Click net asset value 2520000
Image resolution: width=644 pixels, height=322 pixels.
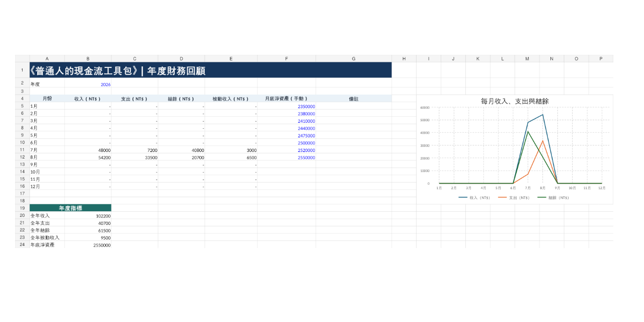pyautogui.click(x=287, y=150)
